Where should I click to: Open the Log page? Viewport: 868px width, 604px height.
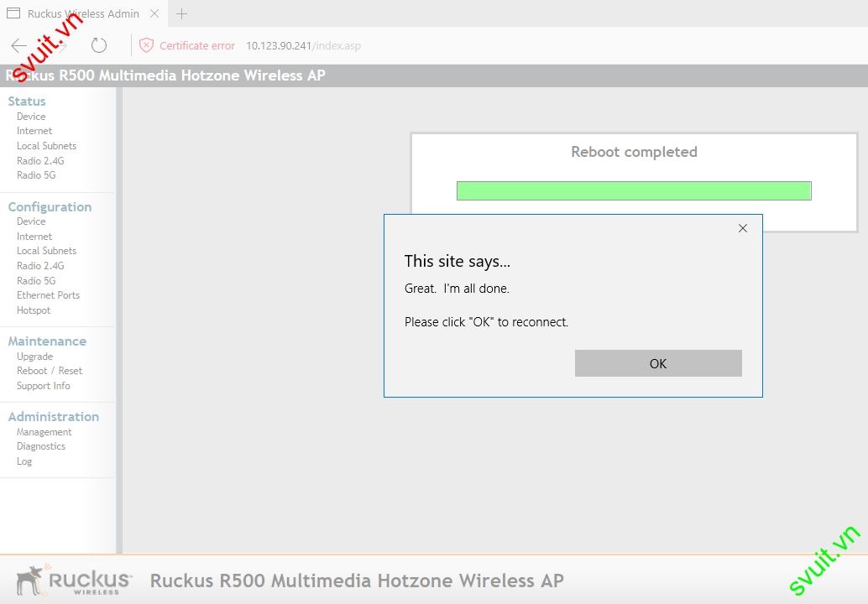pyautogui.click(x=24, y=461)
